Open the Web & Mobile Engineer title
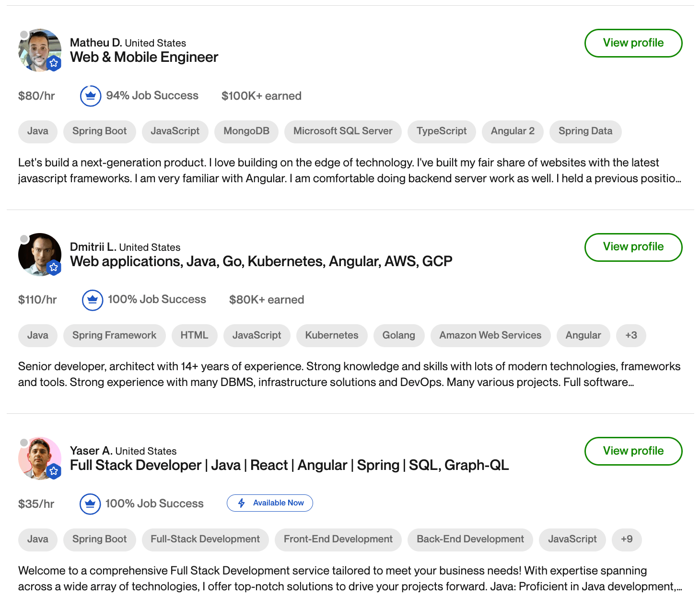Viewport: 700px width, 609px height. (x=144, y=58)
